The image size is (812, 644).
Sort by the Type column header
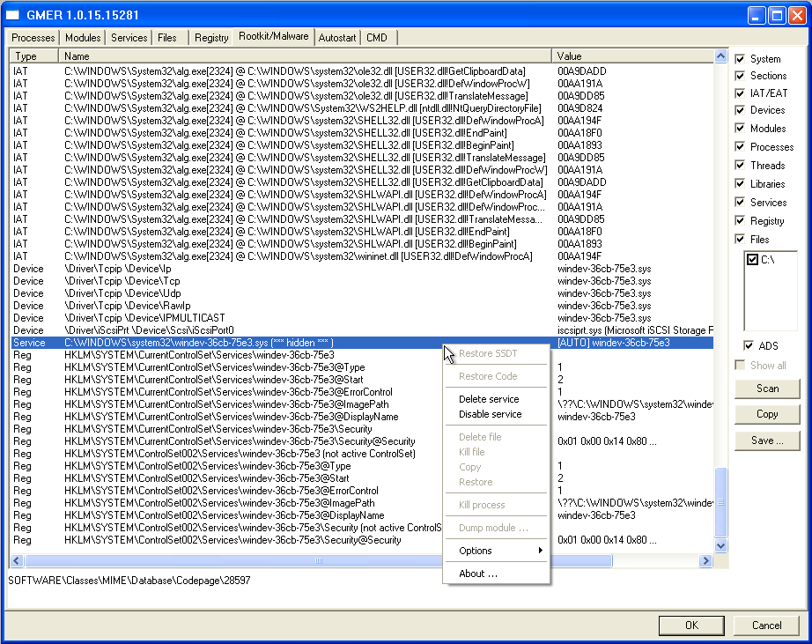(x=33, y=56)
